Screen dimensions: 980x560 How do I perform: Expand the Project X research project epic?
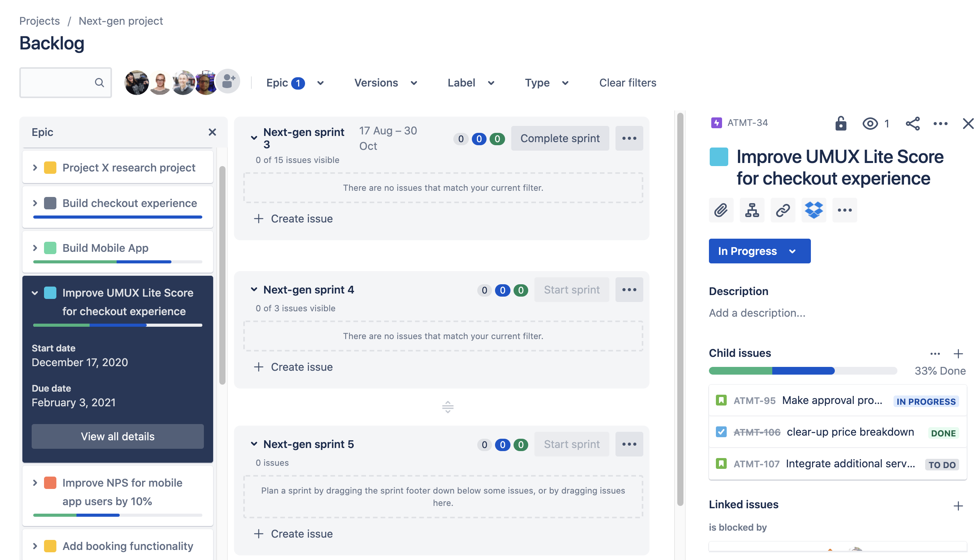click(x=34, y=166)
